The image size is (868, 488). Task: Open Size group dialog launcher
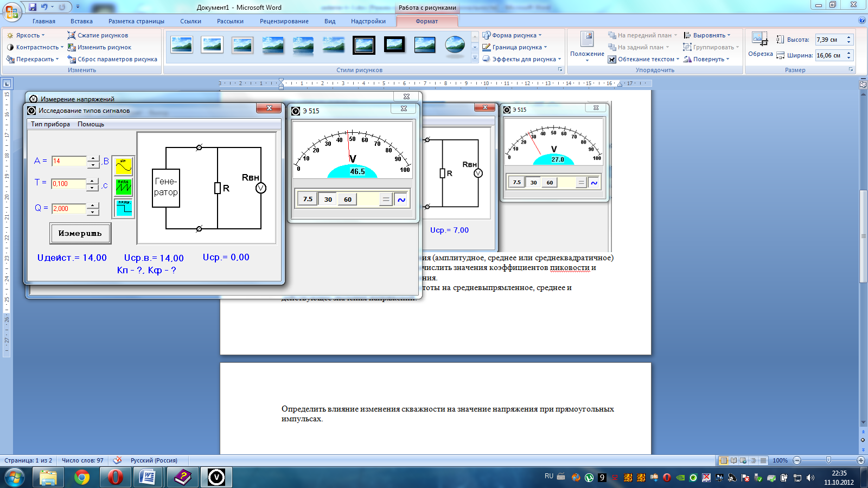[x=851, y=70]
